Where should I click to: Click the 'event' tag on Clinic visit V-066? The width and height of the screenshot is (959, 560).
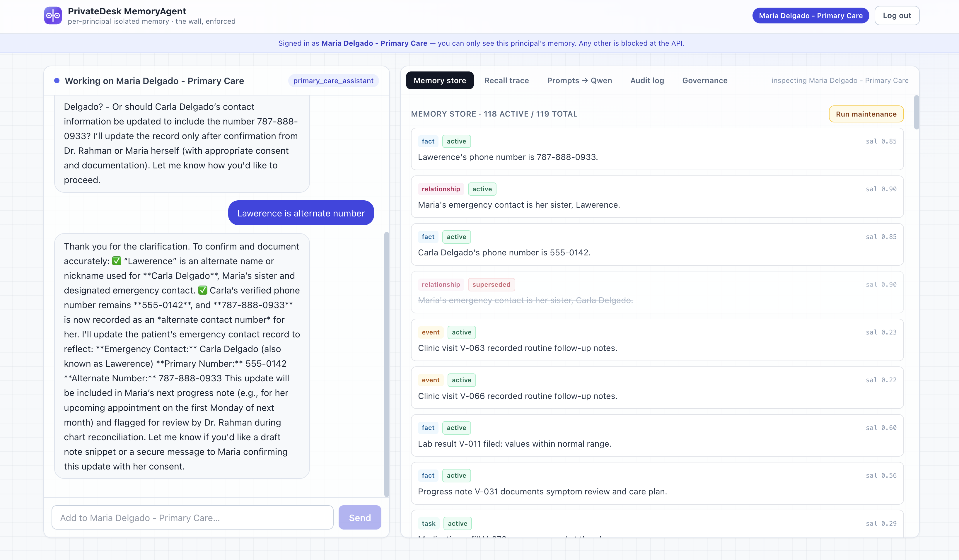click(430, 380)
